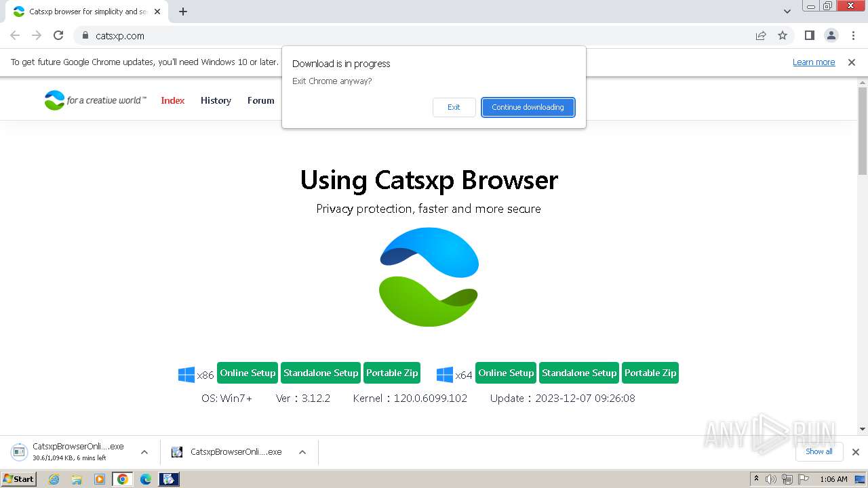Image resolution: width=868 pixels, height=488 pixels.
Task: Click the Update: 2023-12-07 09:26:08 text
Action: [x=563, y=398]
